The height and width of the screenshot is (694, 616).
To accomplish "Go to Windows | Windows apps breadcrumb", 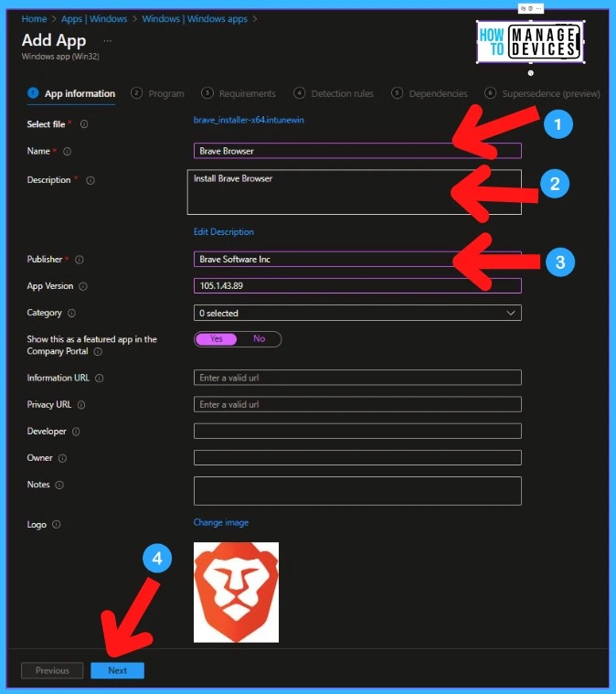I will pos(195,19).
